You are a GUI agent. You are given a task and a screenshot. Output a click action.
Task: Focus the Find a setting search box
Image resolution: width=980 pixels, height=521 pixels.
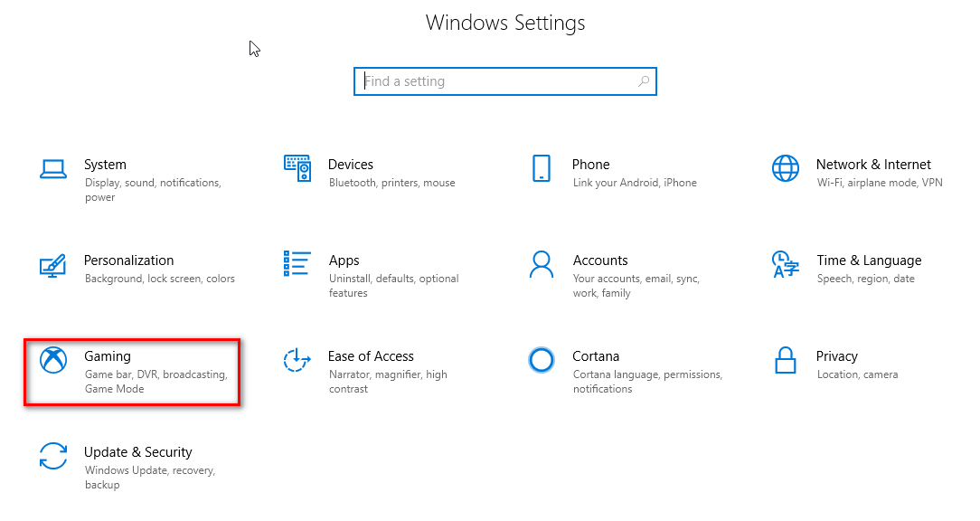(x=495, y=81)
